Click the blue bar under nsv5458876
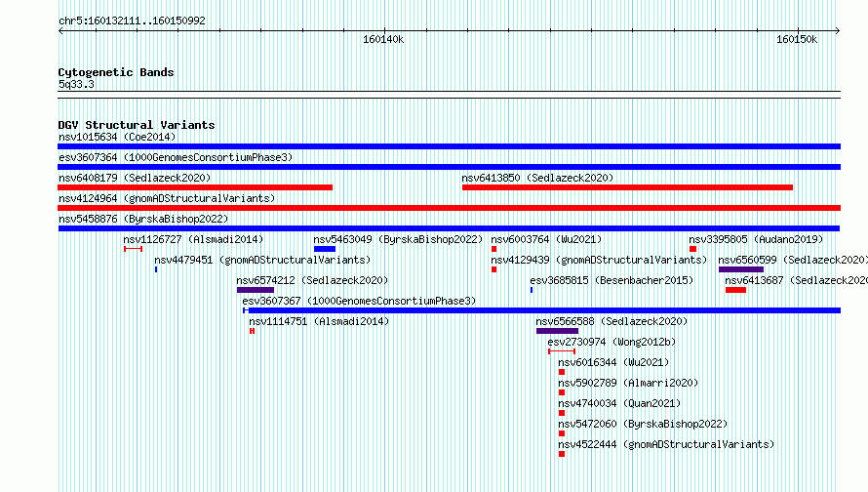The image size is (868, 492). tap(449, 228)
